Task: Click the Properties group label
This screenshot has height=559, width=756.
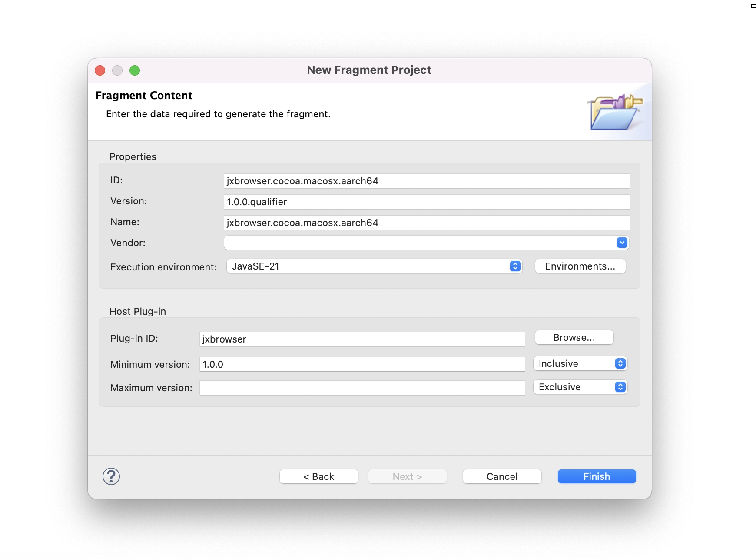Action: [133, 156]
